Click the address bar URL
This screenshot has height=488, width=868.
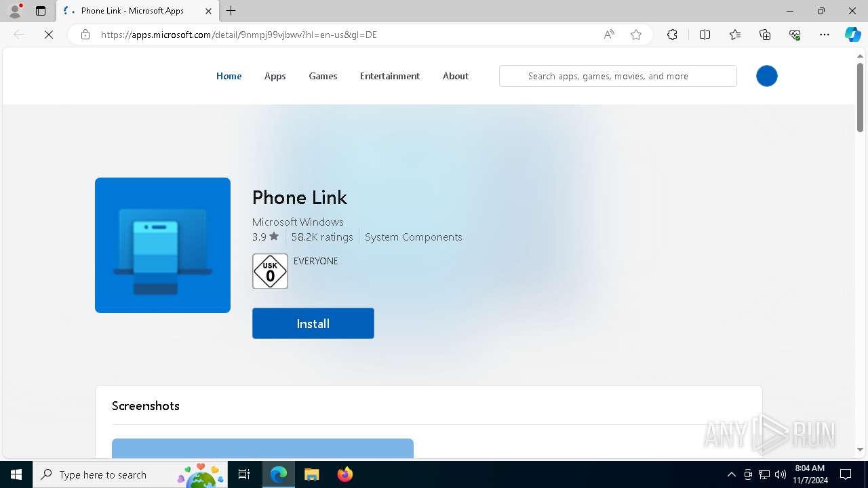click(239, 35)
